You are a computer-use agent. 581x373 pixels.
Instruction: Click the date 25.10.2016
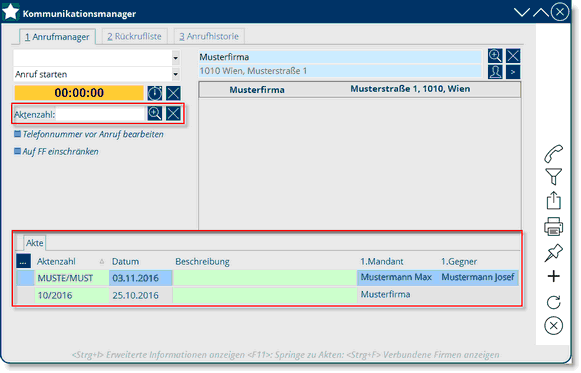click(x=135, y=296)
